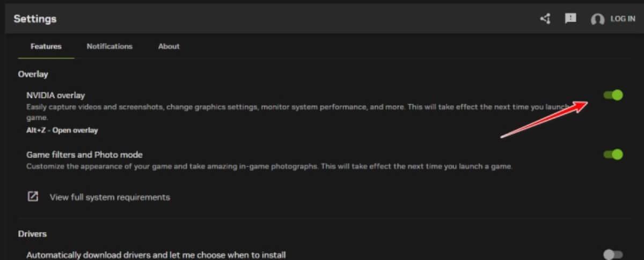Click the Overlay section heading
Screen dimensions: 644x260
[33, 74]
